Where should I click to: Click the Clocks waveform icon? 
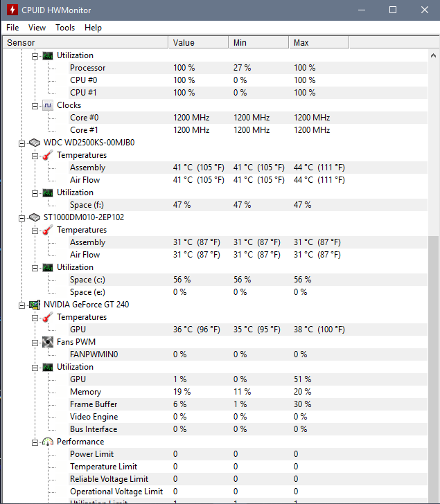[47, 105]
